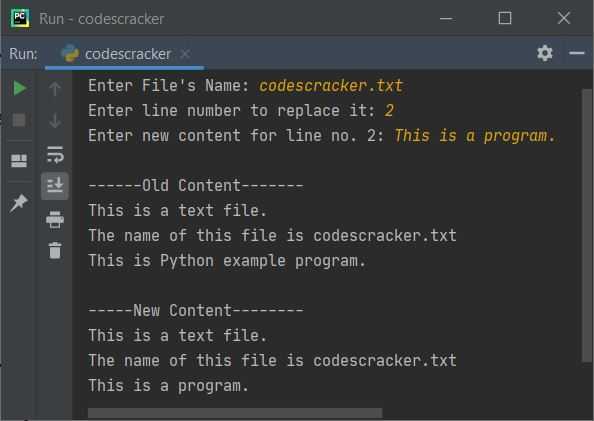594x421 pixels.
Task: Click the horizontal scrollbar at bottom
Action: pos(235,413)
